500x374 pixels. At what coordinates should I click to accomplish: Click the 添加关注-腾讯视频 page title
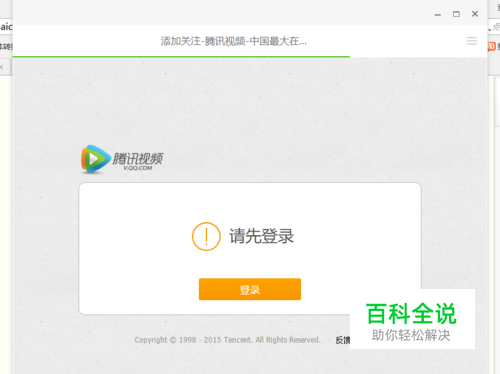click(x=233, y=41)
